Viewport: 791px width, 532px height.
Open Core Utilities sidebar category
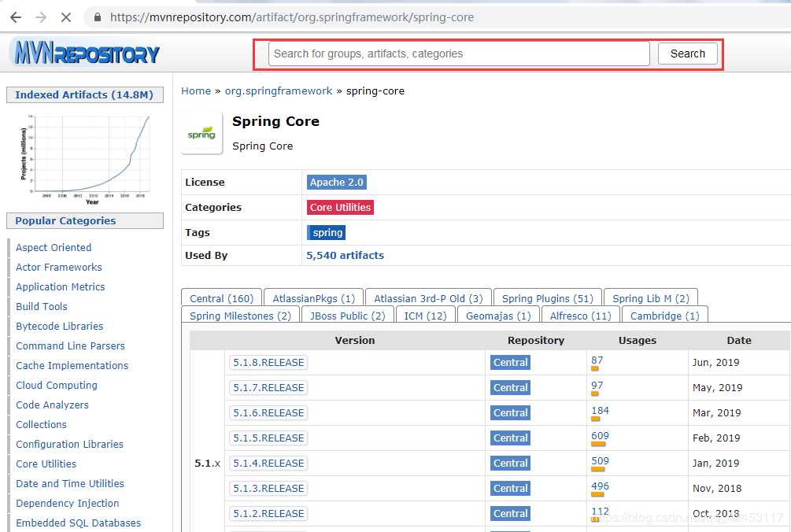(x=46, y=464)
